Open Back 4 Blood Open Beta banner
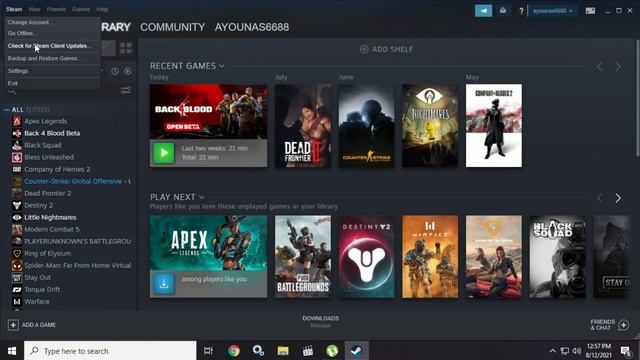 [x=209, y=111]
